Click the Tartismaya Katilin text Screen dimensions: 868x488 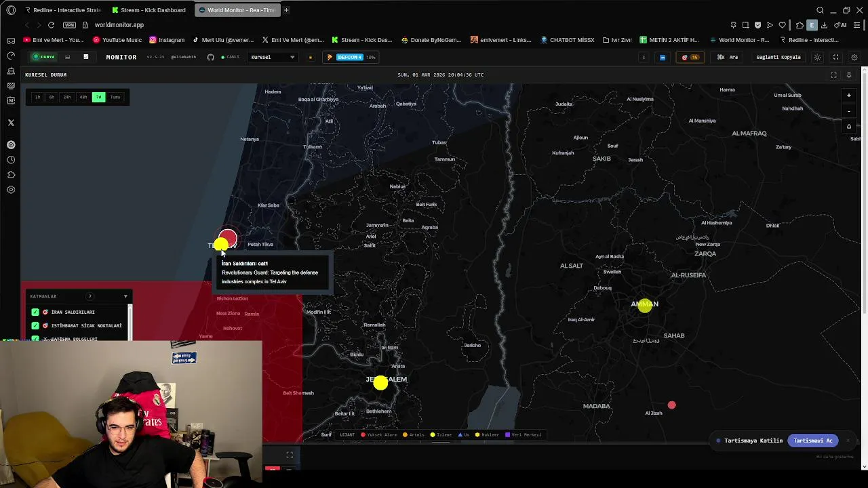pos(753,441)
